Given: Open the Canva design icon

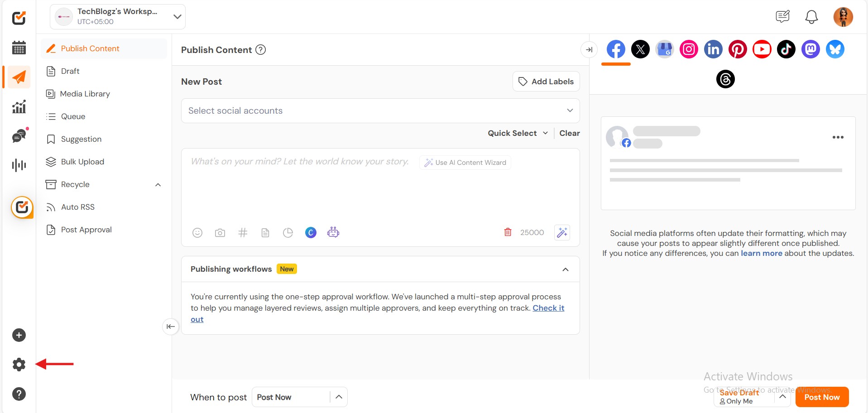Looking at the screenshot, I should [x=311, y=233].
